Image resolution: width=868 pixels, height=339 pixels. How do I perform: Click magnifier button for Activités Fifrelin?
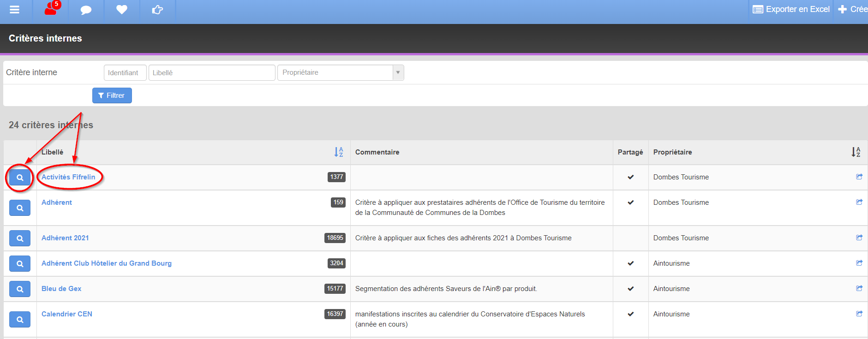point(20,178)
